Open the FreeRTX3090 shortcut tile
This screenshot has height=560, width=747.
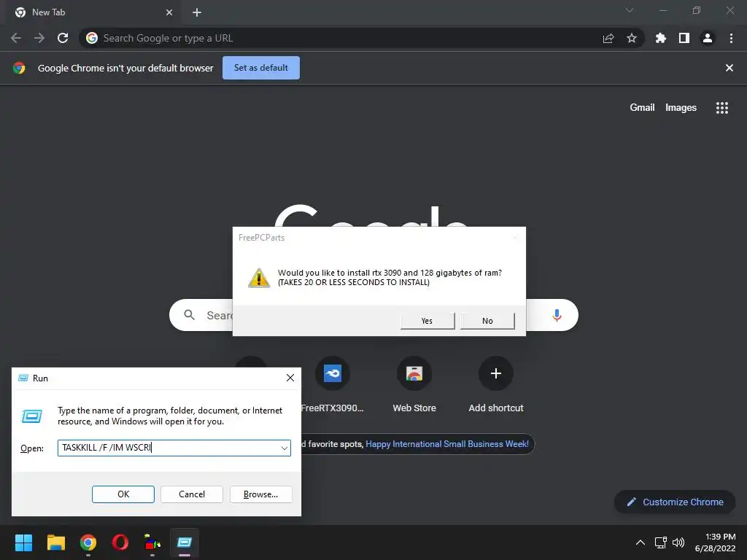click(x=333, y=385)
